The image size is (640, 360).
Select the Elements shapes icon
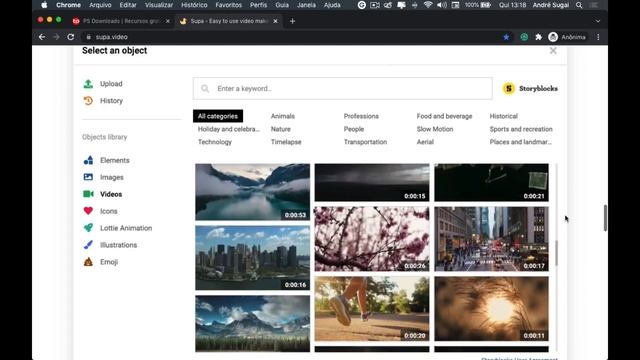click(88, 160)
